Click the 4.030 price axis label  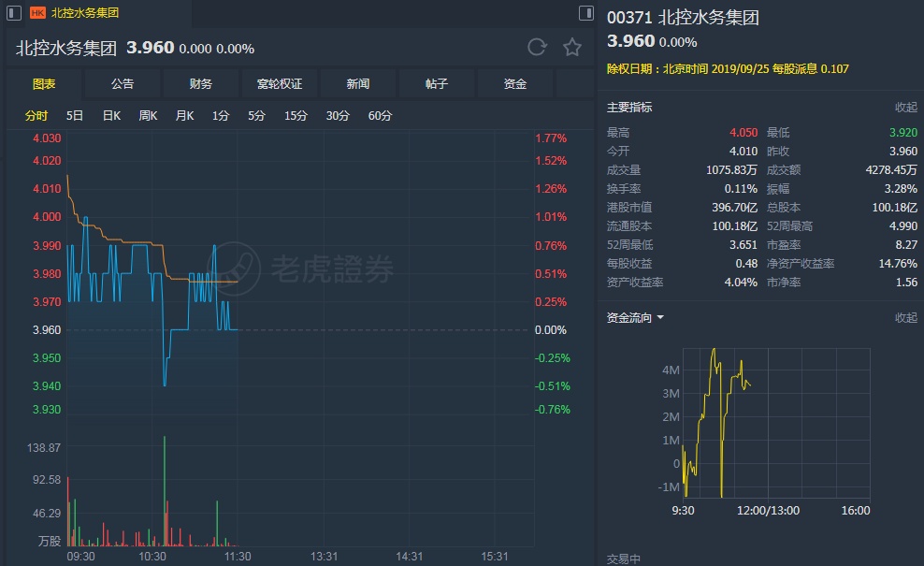47,138
